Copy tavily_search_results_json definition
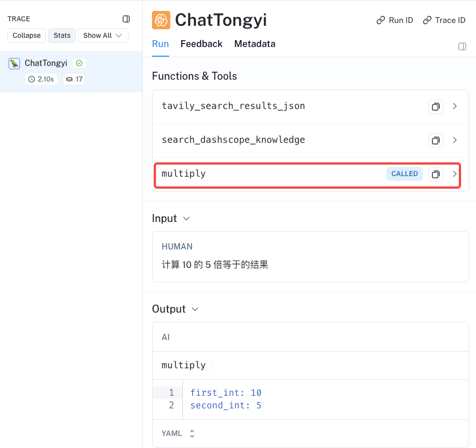Viewport: 476px width, 448px height. click(x=436, y=107)
